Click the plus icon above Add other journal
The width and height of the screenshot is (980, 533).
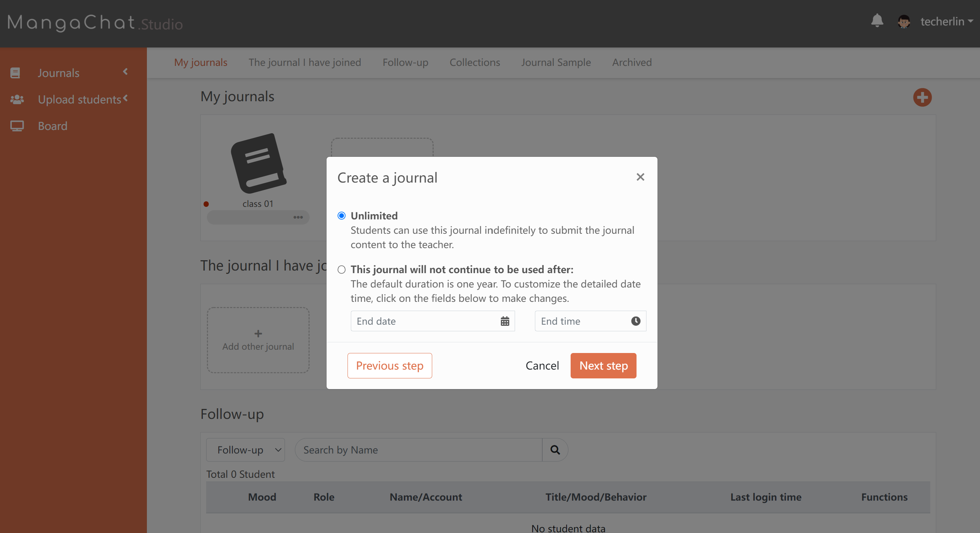[258, 333]
